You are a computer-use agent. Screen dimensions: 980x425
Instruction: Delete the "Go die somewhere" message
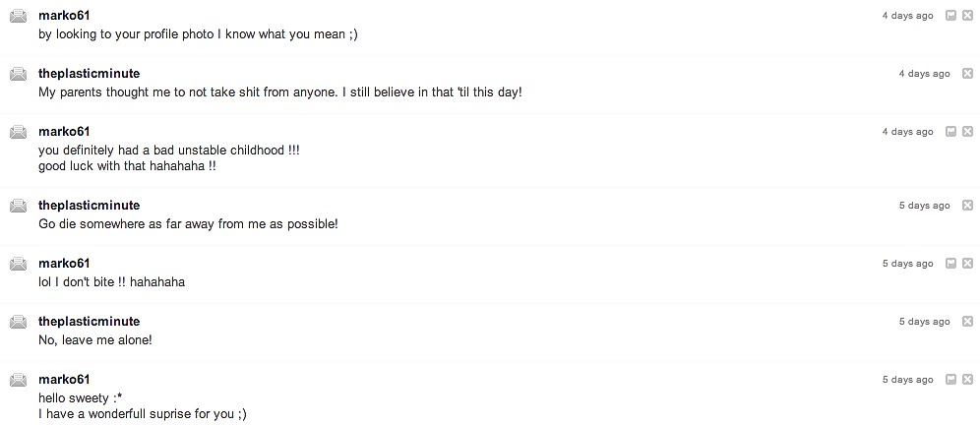click(967, 206)
